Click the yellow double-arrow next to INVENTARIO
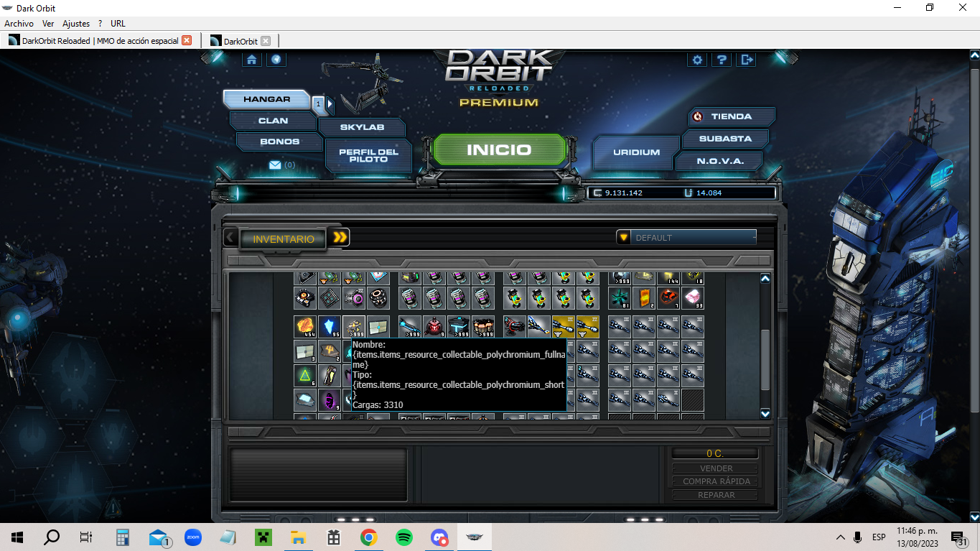 click(340, 237)
